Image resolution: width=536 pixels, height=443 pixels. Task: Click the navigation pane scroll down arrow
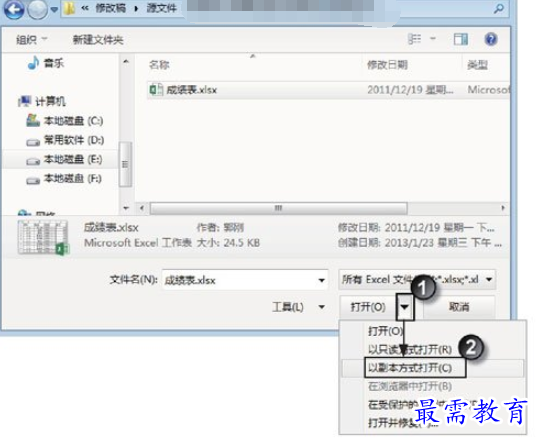[126, 207]
